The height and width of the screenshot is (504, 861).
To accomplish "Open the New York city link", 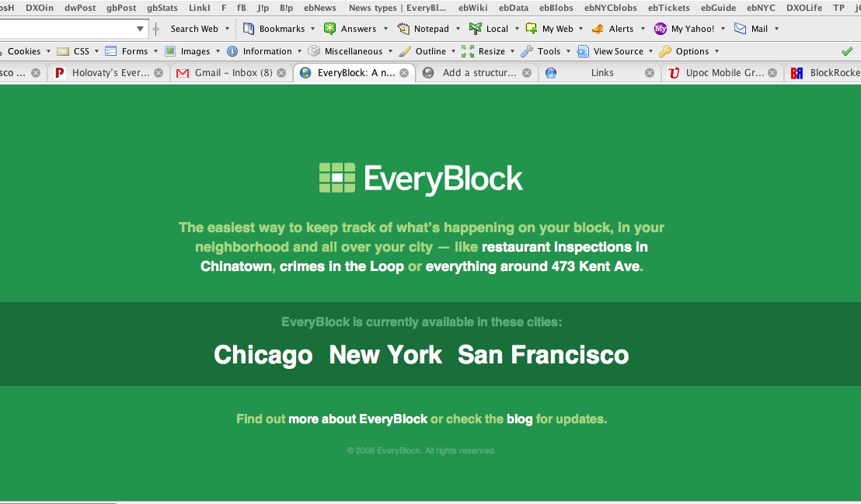I will [x=385, y=355].
